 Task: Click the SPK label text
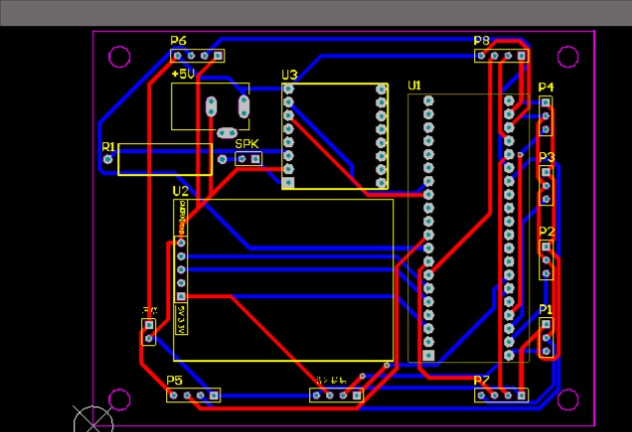247,144
